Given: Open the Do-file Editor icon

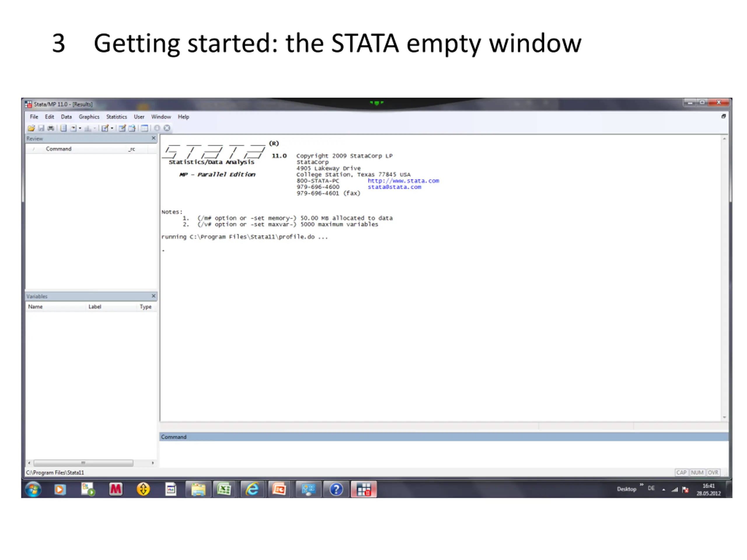Looking at the screenshot, I should click(x=105, y=128).
